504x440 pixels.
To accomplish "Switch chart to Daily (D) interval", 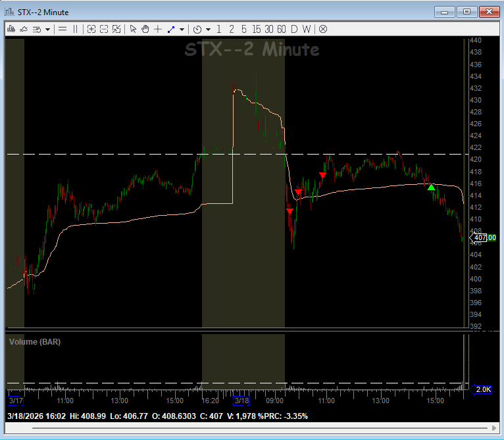I will (x=294, y=29).
